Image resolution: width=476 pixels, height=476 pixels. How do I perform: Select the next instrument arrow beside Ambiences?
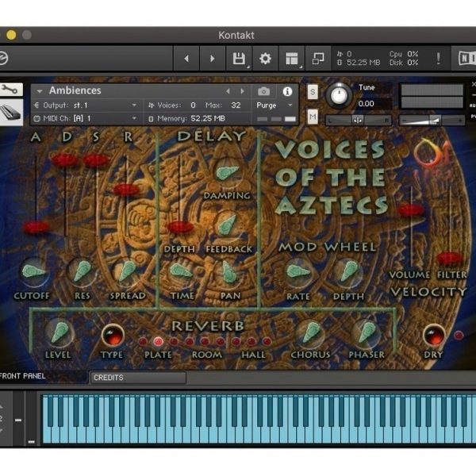tap(242, 91)
